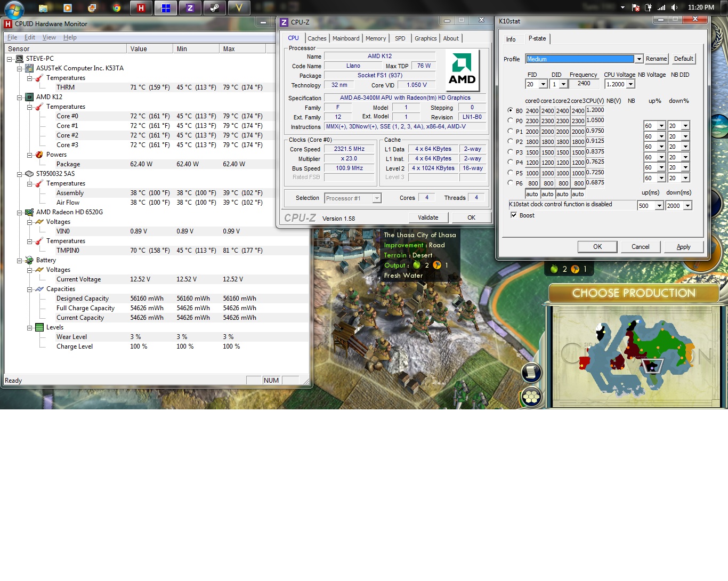Open the CPU Voltage dropdown in K10stat
Viewport: 728px width, 581px height.
pyautogui.click(x=630, y=84)
